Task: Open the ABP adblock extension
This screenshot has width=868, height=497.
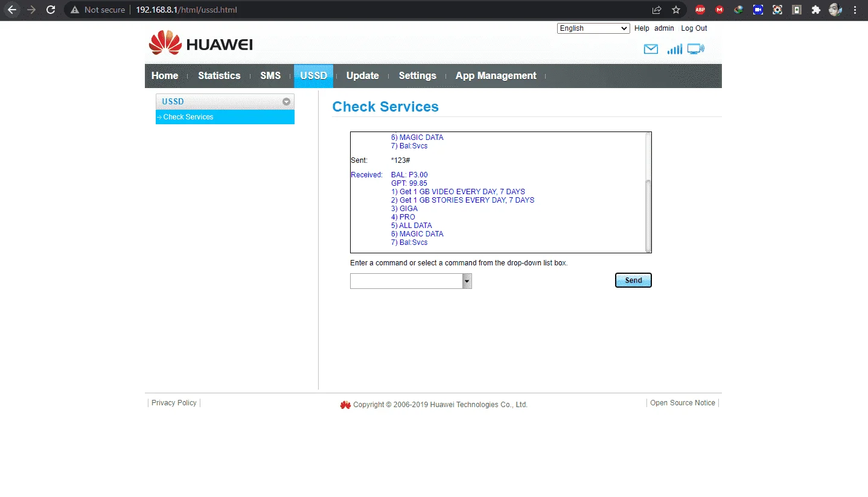Action: pos(700,10)
